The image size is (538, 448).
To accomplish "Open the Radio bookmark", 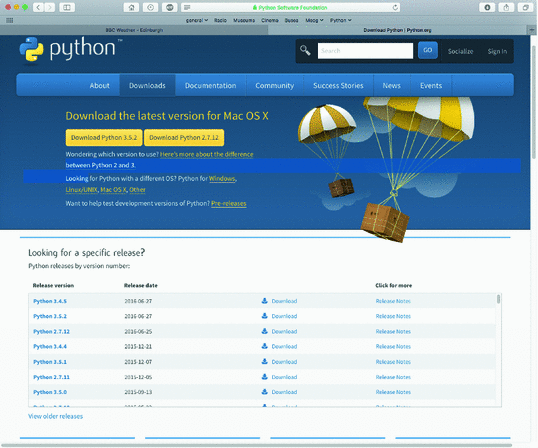I will 220,20.
